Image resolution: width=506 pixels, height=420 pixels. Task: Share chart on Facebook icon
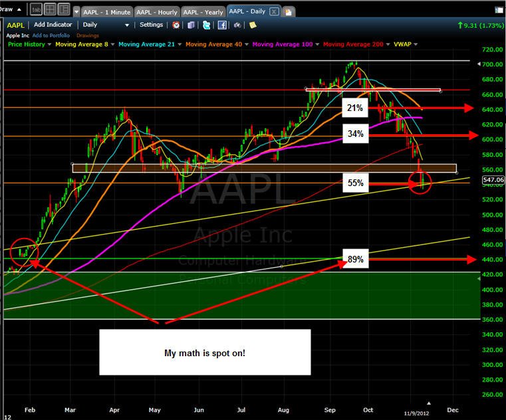pyautogui.click(x=222, y=25)
